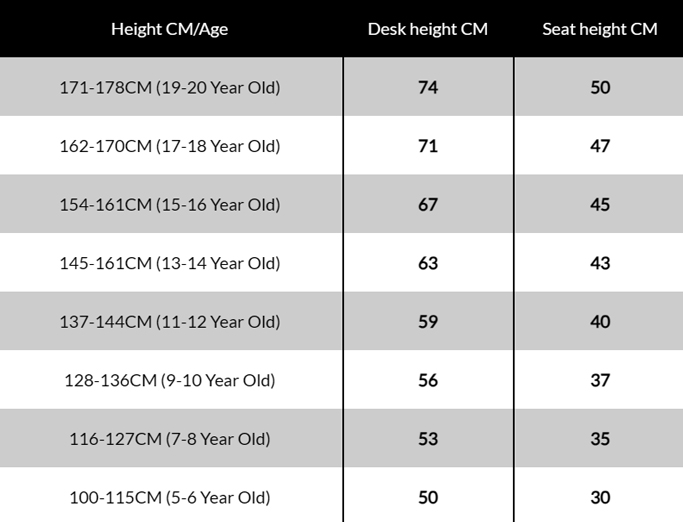Click desk height value 74
The width and height of the screenshot is (683, 522).
click(428, 87)
